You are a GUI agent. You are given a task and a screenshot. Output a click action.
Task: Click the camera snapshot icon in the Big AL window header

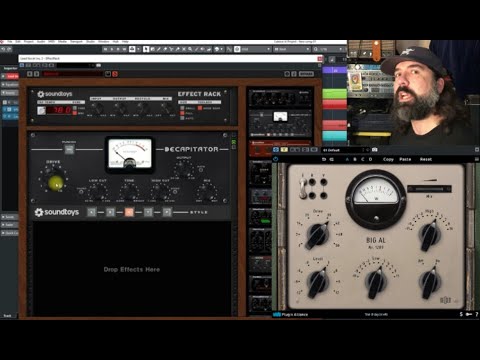click(374, 150)
